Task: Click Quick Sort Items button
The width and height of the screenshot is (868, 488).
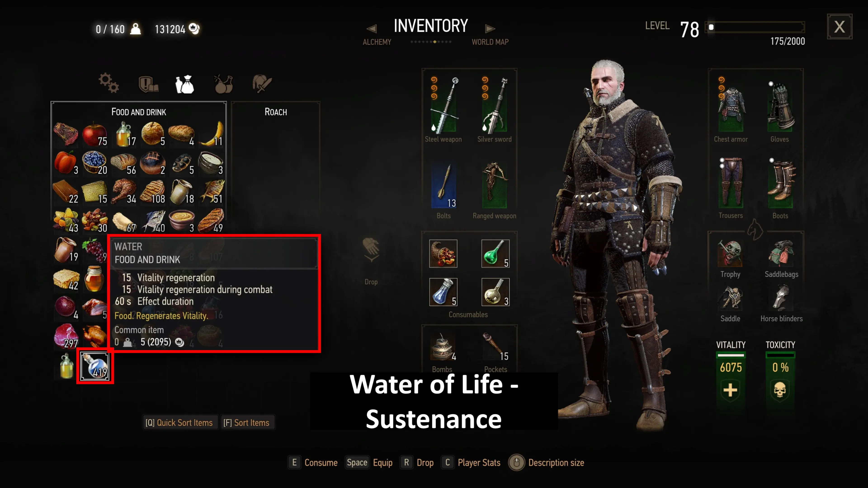Action: click(179, 423)
